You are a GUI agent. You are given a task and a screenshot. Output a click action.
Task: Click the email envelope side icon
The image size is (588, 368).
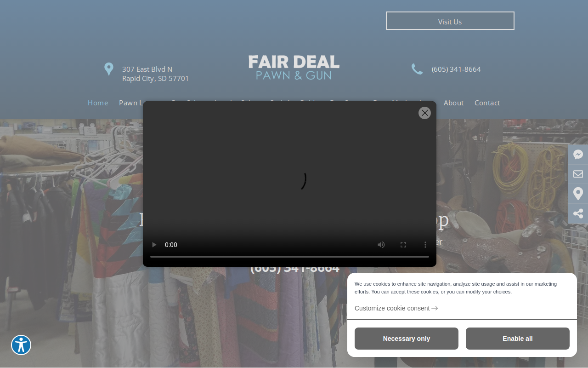(578, 174)
